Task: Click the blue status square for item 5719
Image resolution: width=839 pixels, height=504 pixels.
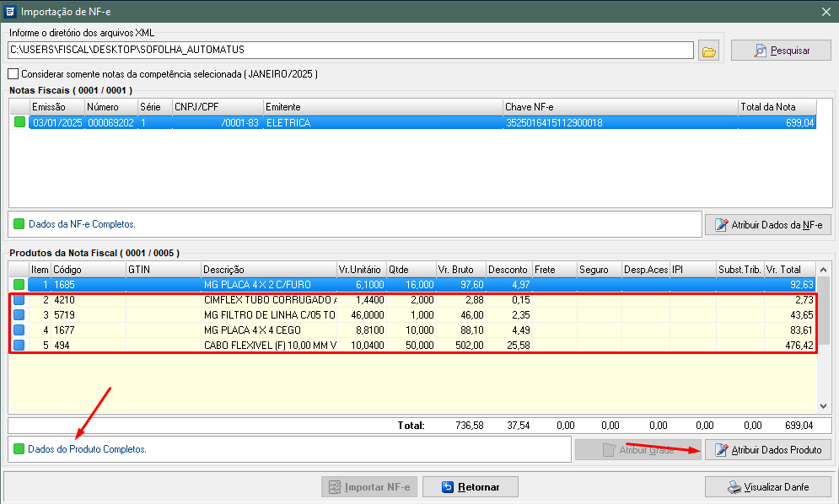Action: point(19,315)
